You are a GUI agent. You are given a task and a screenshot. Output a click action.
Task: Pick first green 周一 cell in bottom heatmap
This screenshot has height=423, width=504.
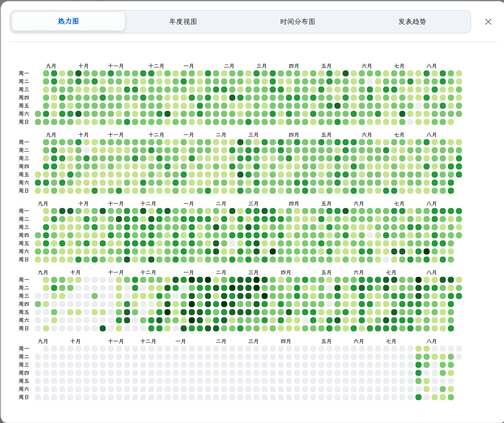point(418,349)
